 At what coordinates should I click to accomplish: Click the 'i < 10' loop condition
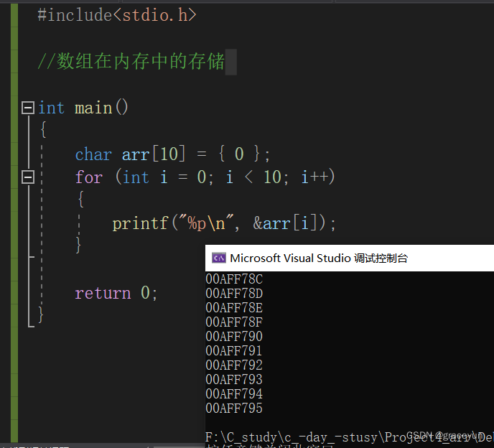[253, 177]
